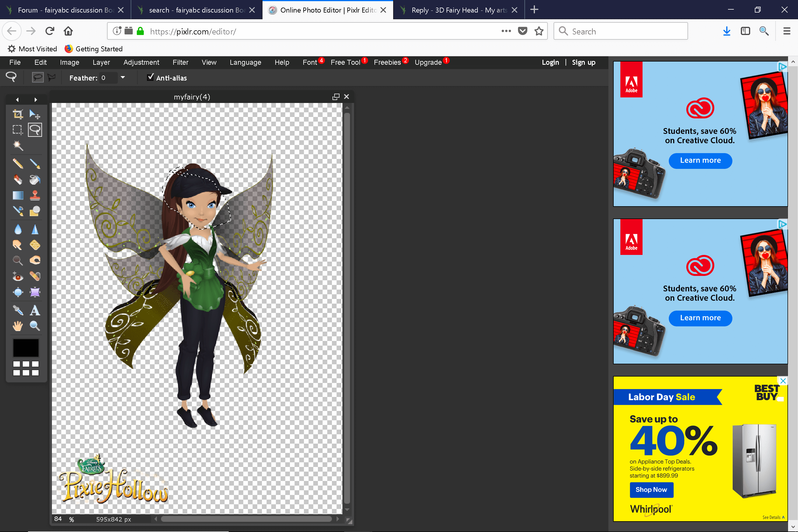The image size is (798, 532).
Task: Select the Crop tool
Action: (17, 114)
